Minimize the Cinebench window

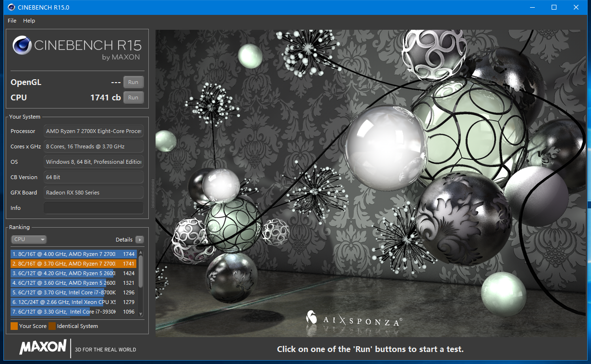click(x=532, y=7)
